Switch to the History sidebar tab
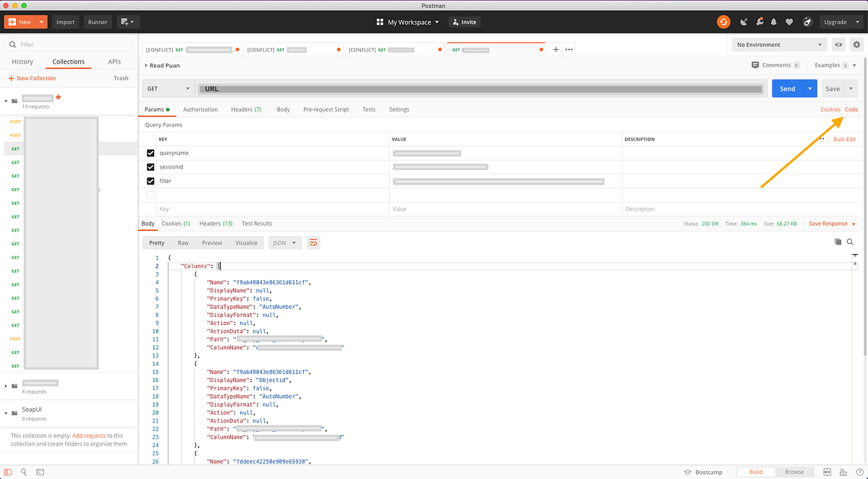The width and height of the screenshot is (868, 479). 22,62
